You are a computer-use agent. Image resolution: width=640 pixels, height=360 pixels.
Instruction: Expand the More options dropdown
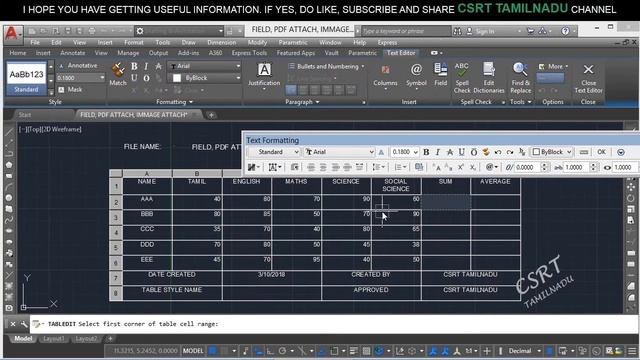553,66
